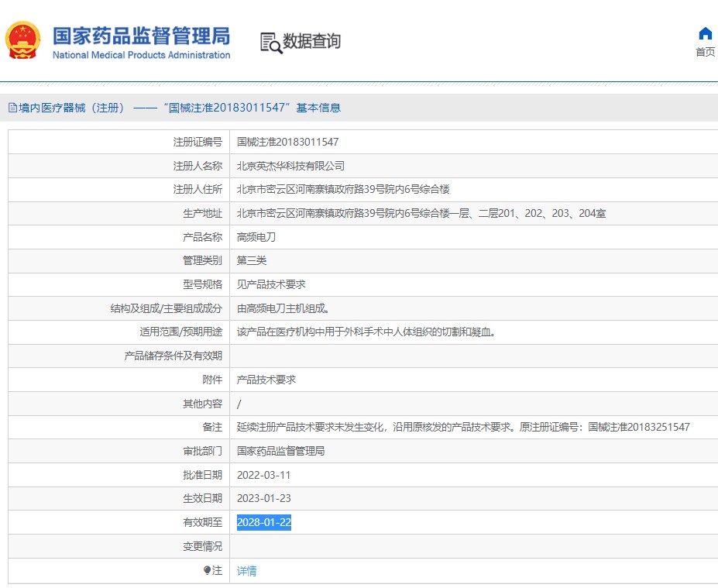The image size is (718, 588).
Task: Click registration number 国械注准20183011547 value
Action: [287, 142]
